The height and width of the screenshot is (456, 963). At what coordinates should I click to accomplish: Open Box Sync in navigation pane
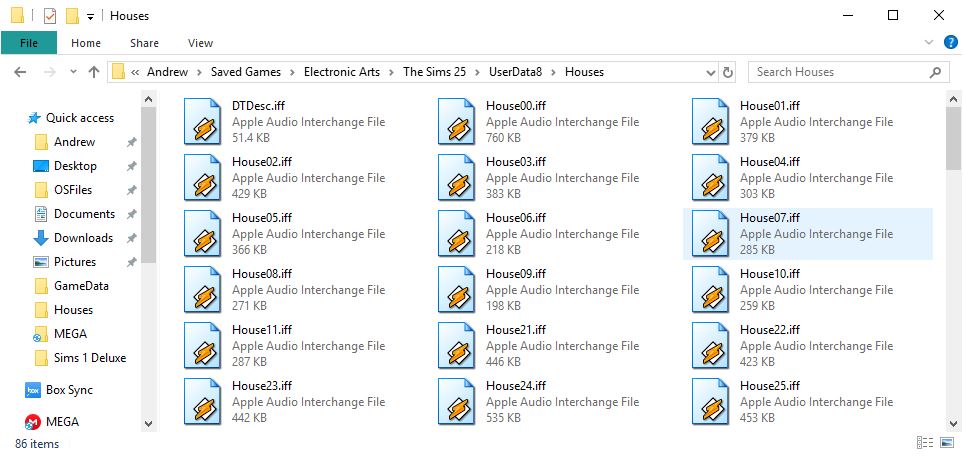[x=71, y=390]
